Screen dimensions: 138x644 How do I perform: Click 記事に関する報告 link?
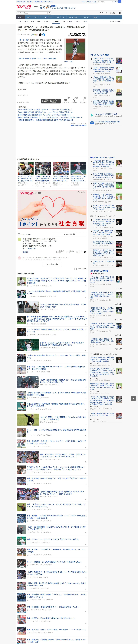(x=24, y=103)
